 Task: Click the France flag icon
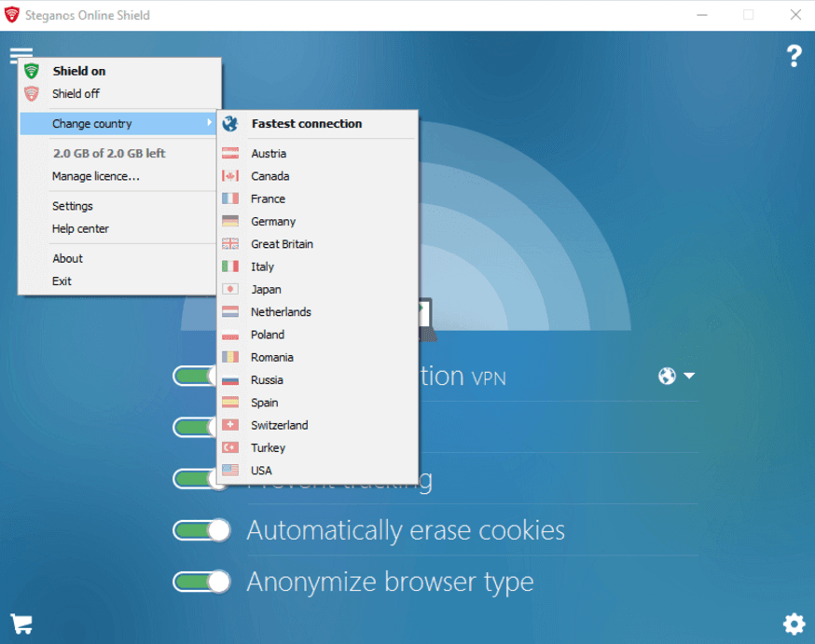[230, 199]
